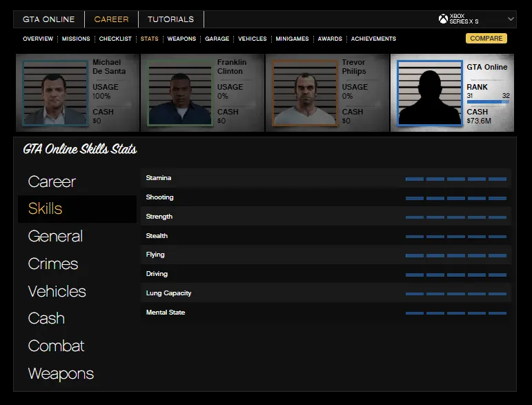Click the Xbox logo icon
Screen dimensions: 532x405
pos(443,19)
